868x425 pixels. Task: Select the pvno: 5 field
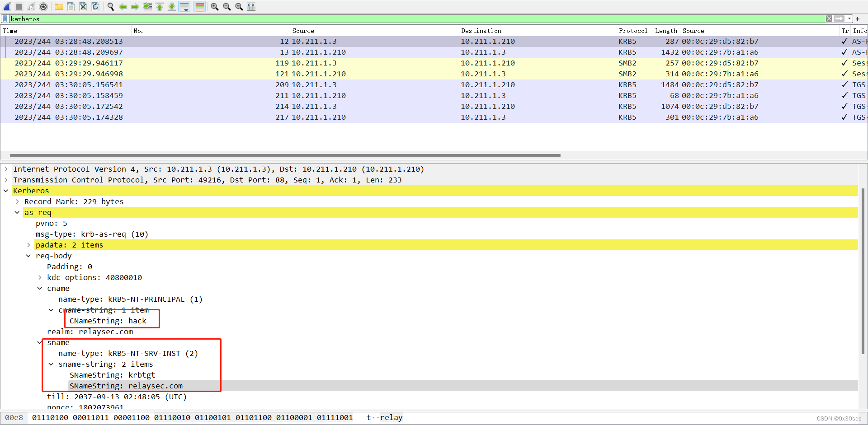[x=52, y=223]
